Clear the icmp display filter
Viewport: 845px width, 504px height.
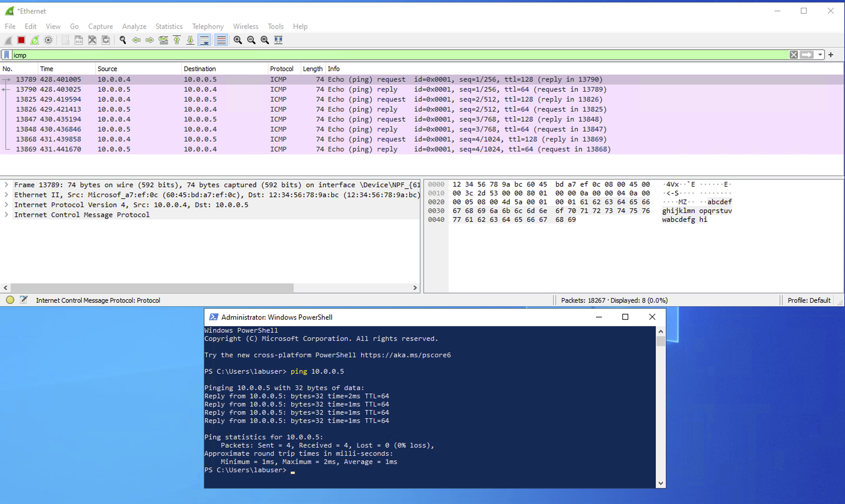(x=793, y=55)
